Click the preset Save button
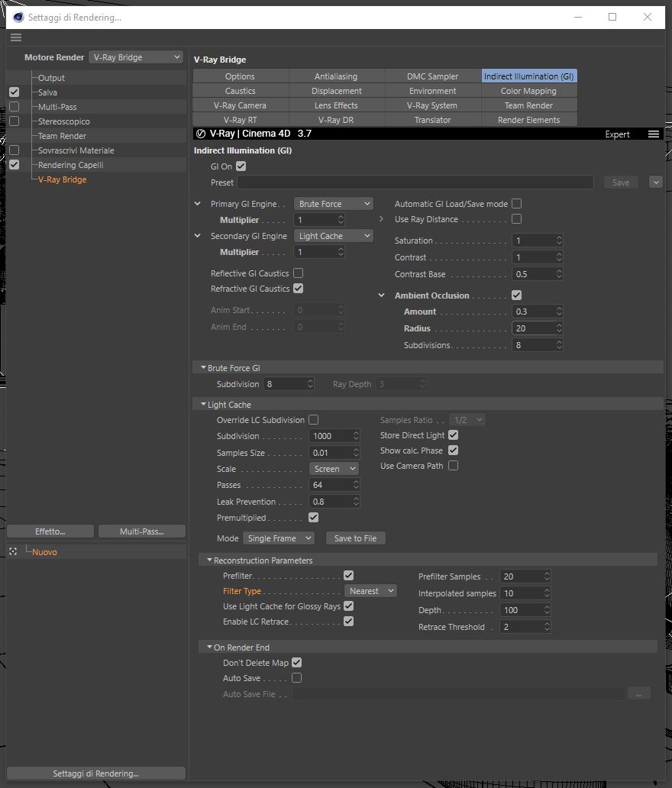 click(x=621, y=182)
